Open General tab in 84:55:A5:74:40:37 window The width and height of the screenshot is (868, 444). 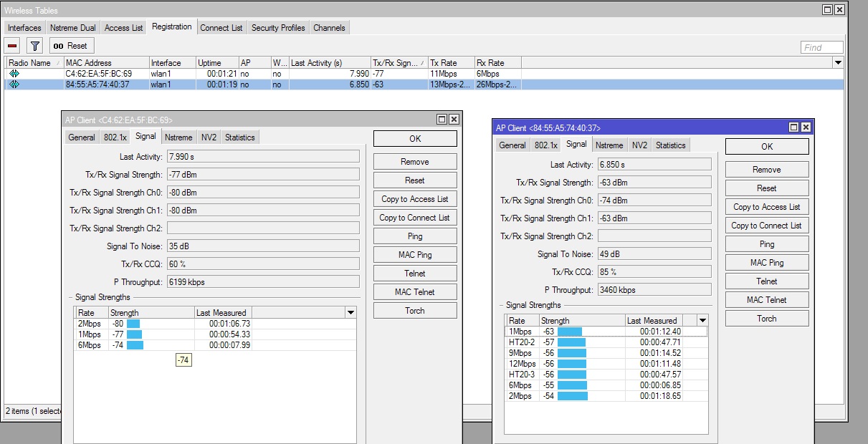(512, 145)
